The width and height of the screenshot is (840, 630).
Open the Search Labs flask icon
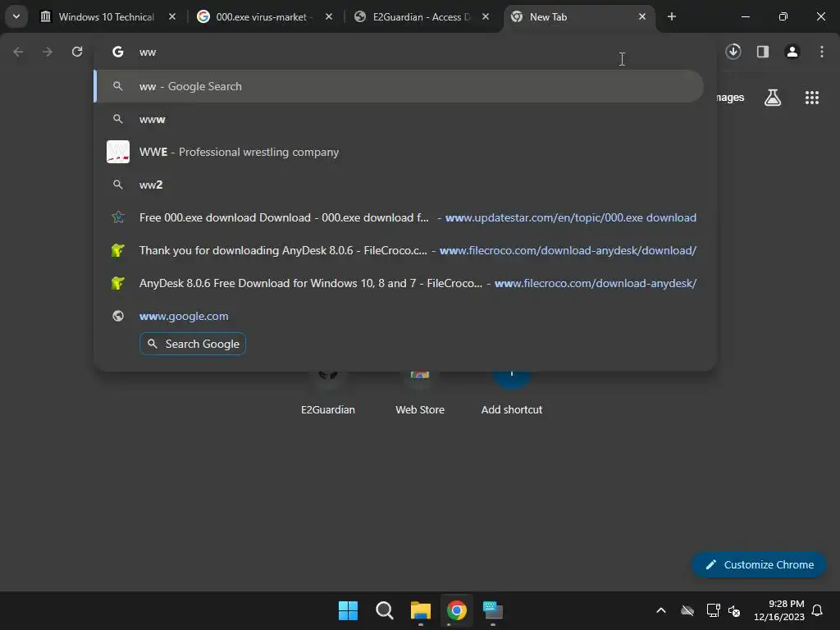[773, 98]
